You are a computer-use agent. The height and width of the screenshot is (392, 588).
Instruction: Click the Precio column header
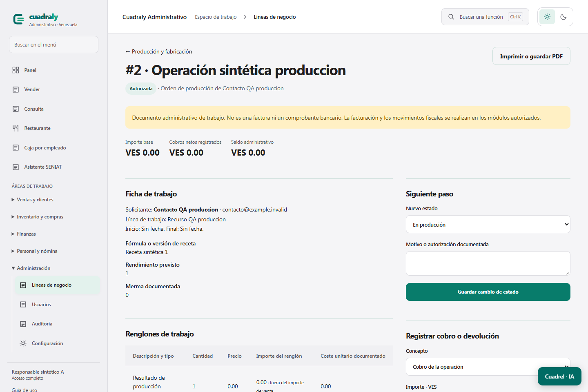pyautogui.click(x=234, y=356)
